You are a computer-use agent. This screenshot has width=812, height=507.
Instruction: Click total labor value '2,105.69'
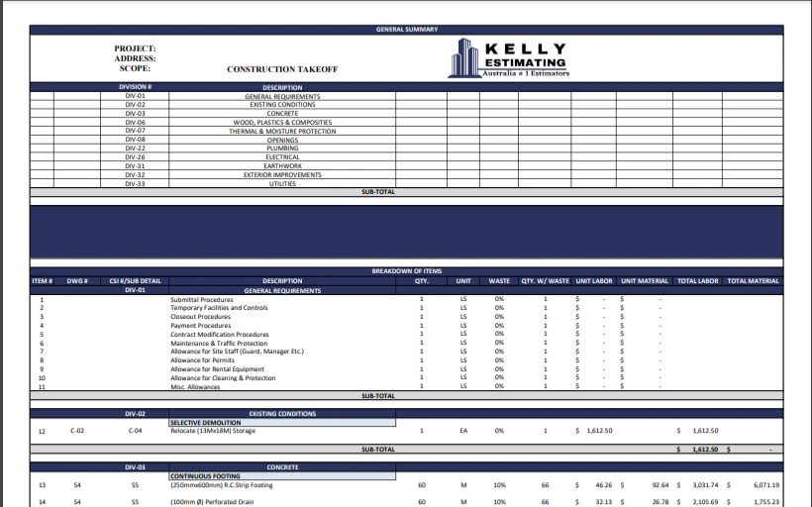[x=705, y=502]
